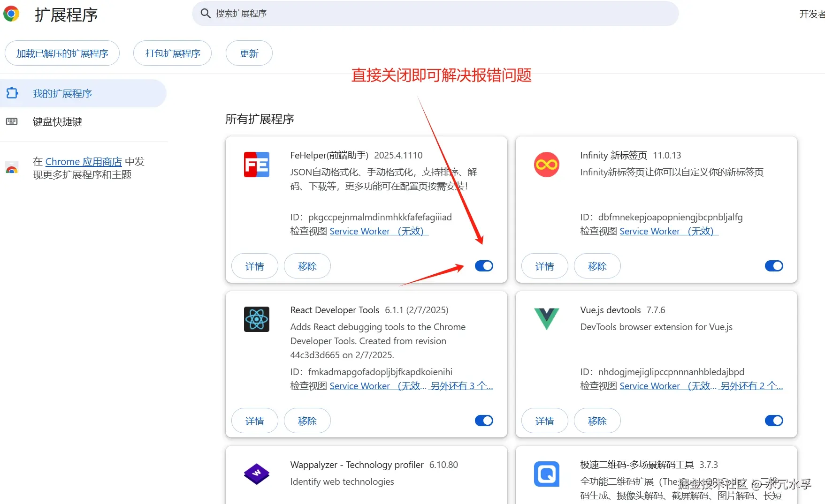Viewport: 825px width, 504px height.
Task: Open 详情 for React Developer Tools
Action: pyautogui.click(x=255, y=421)
